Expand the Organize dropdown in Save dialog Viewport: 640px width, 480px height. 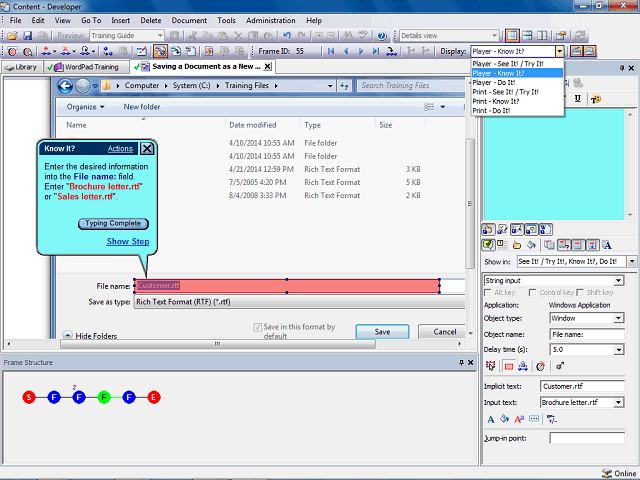(85, 107)
